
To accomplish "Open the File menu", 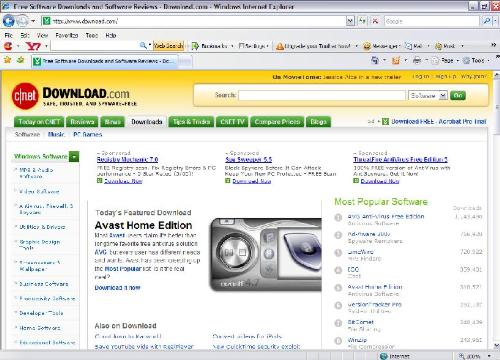I will 9,35.
